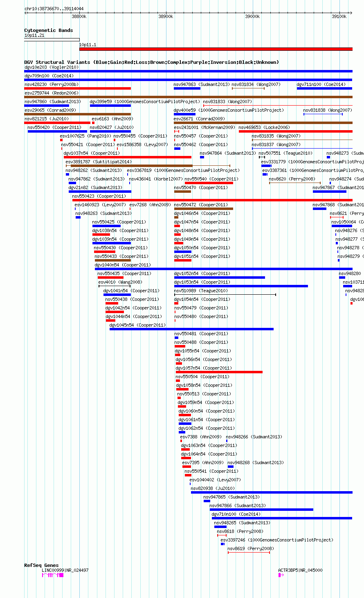Open esv1460923 (Levy2007) variant
This screenshot has height=598, width=364.
point(100,205)
